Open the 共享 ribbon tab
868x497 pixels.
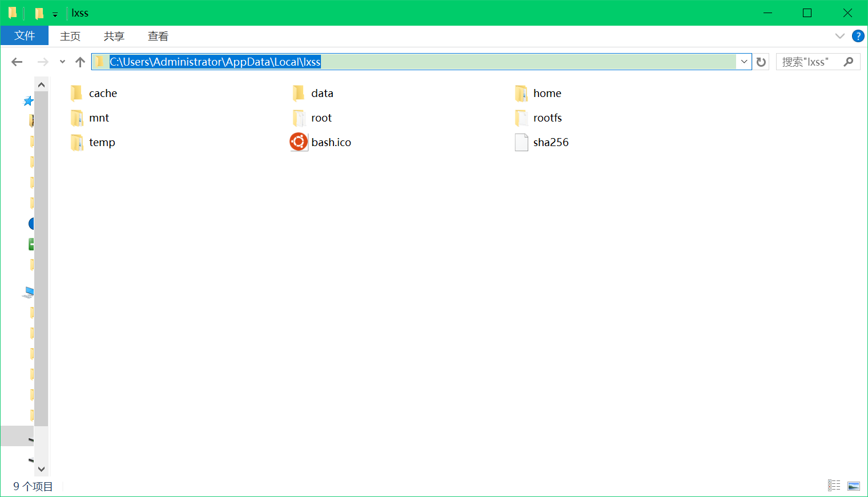coord(114,36)
